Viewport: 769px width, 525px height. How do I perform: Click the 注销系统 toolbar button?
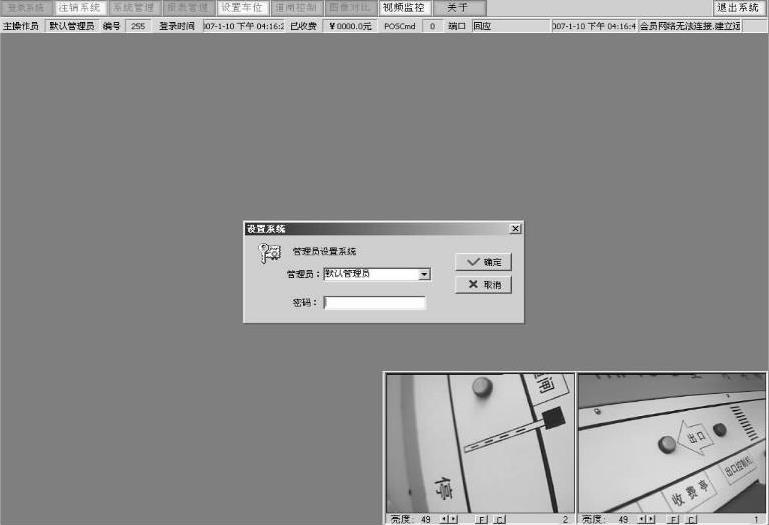pos(80,8)
